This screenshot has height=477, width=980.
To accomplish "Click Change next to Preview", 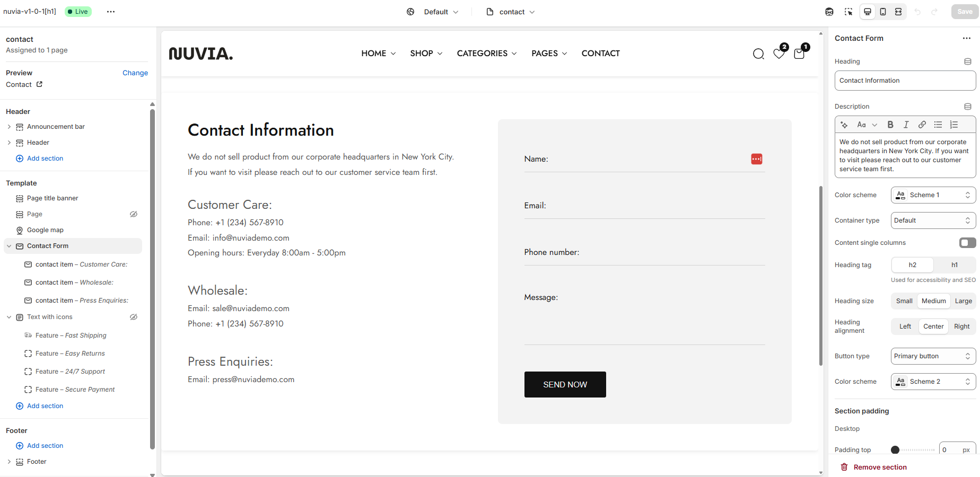I will (x=135, y=73).
